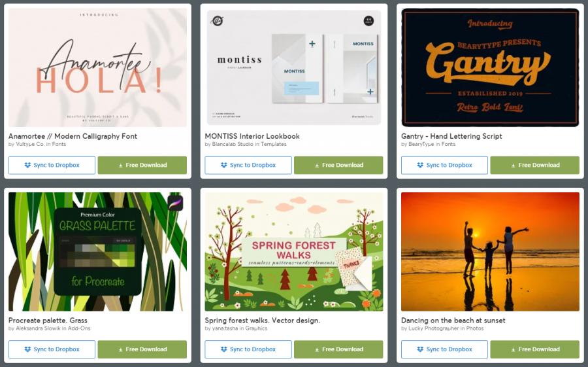
Task: Sync Dancing on the beach to Dropbox
Action: pos(444,349)
